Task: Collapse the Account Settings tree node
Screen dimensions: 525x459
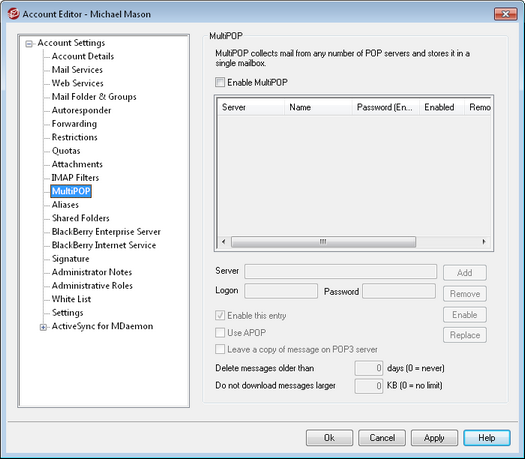Action: [x=29, y=44]
